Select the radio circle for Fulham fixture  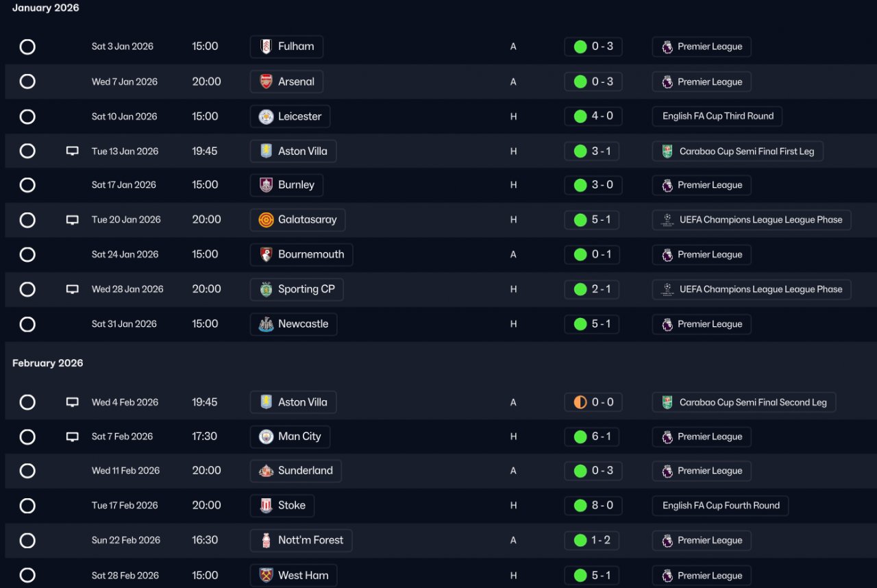click(x=27, y=47)
